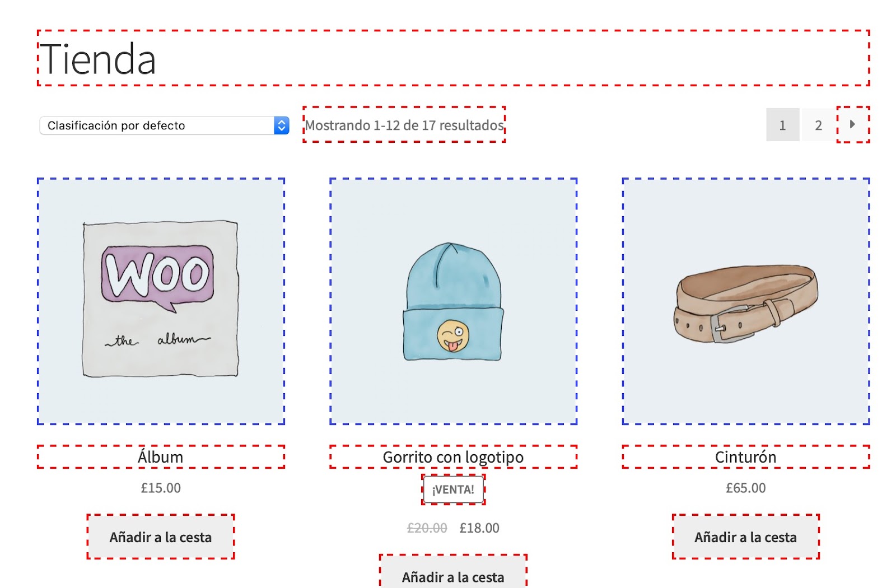Open the Cinturón belt product image

coord(746,301)
